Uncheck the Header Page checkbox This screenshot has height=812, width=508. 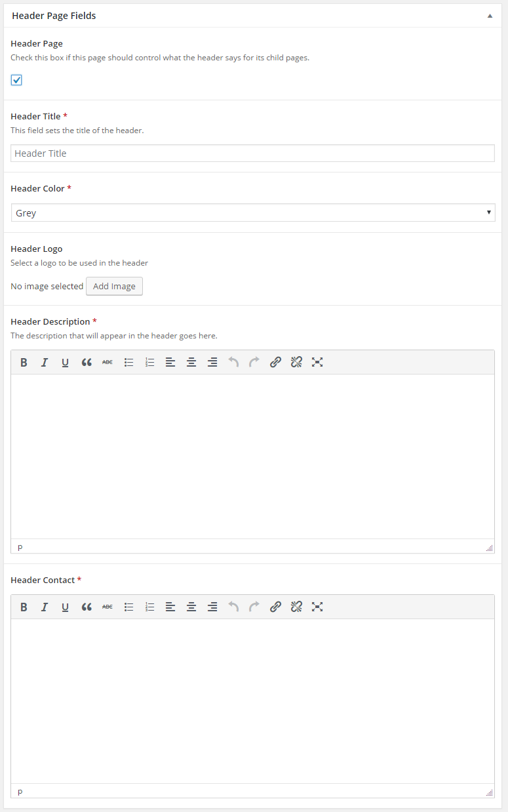pos(16,80)
